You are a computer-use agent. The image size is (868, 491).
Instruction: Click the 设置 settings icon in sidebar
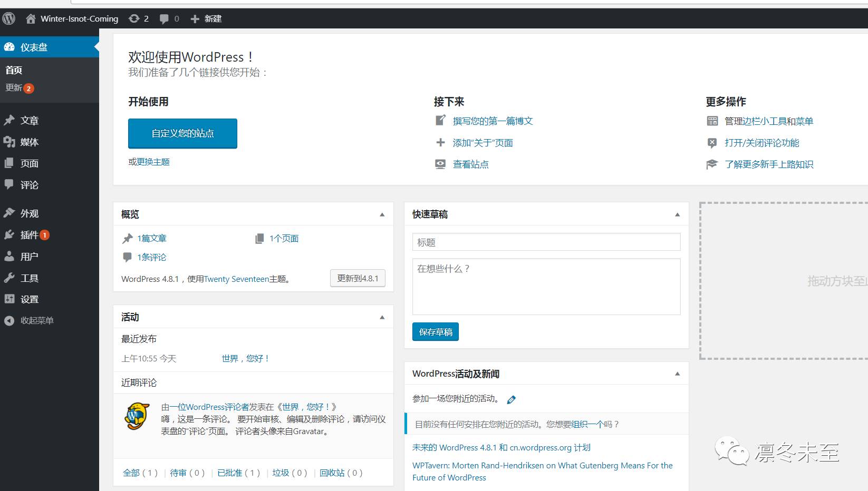pos(9,299)
